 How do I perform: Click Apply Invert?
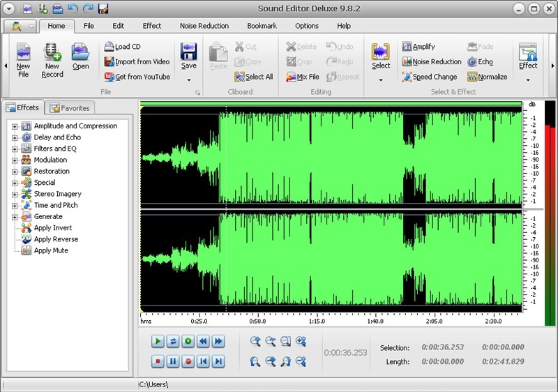tap(53, 228)
